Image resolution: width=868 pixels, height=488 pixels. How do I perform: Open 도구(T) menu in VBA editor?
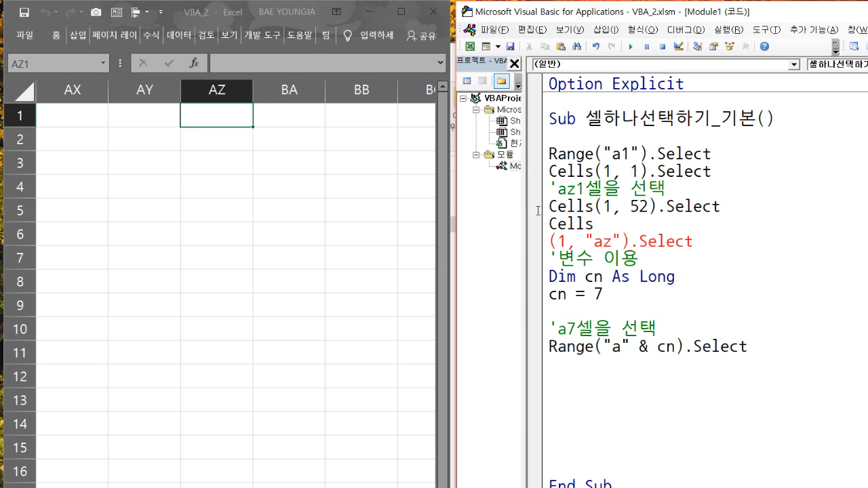767,29
